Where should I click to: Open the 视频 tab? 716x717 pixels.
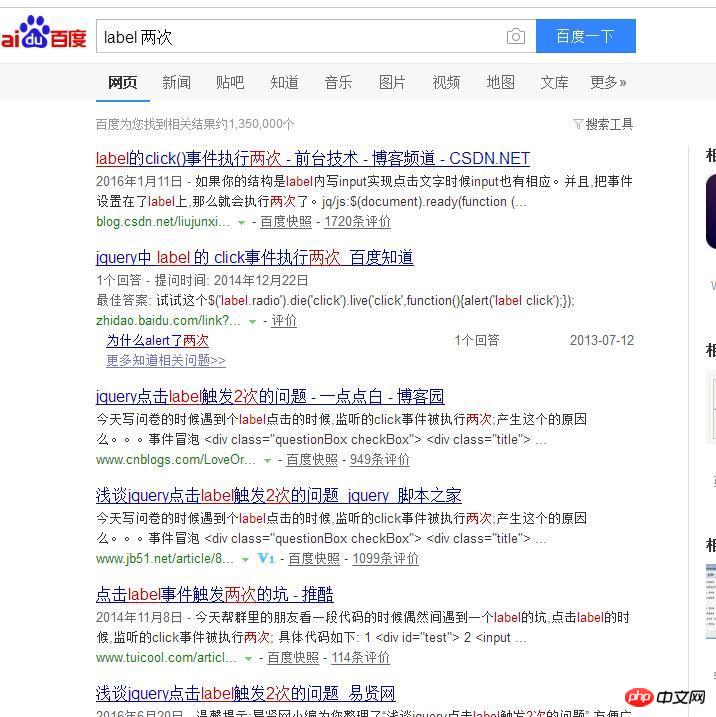446,82
